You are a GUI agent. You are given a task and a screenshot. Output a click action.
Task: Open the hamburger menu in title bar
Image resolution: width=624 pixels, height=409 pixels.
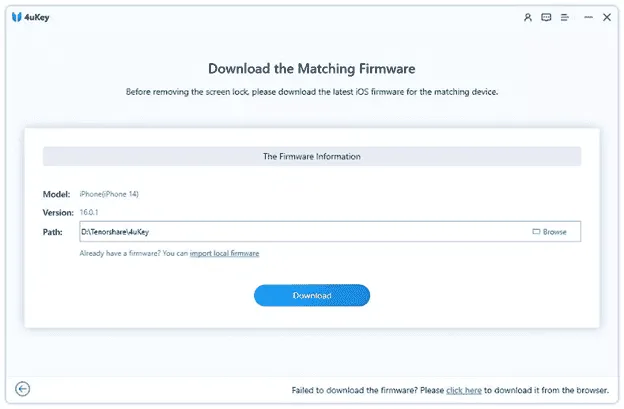pyautogui.click(x=565, y=18)
